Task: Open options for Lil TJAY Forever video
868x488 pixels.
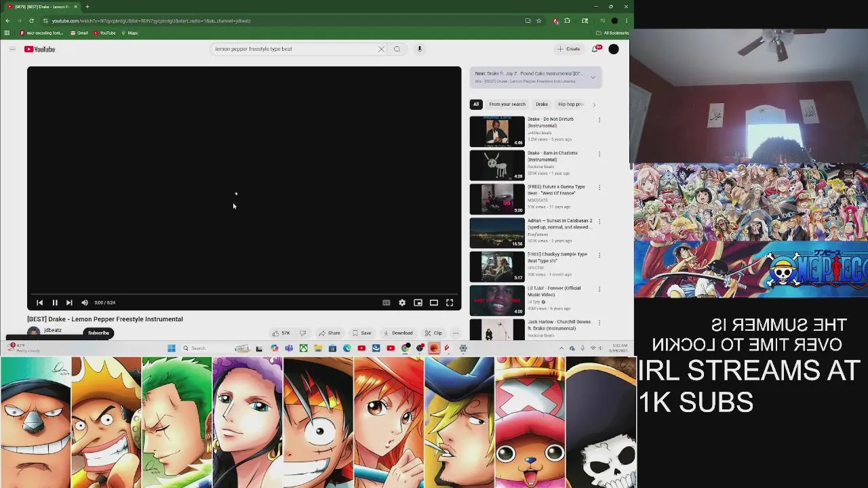Action: [x=599, y=289]
